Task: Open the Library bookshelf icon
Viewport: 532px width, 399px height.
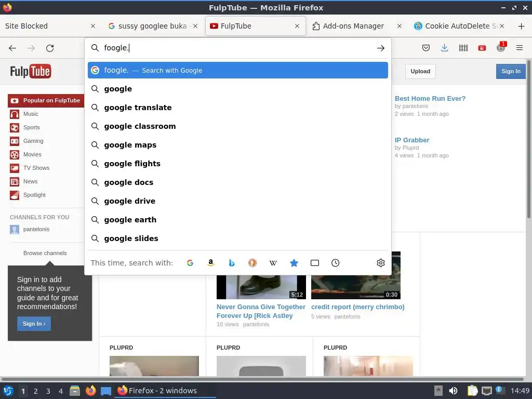Action: 463,48
